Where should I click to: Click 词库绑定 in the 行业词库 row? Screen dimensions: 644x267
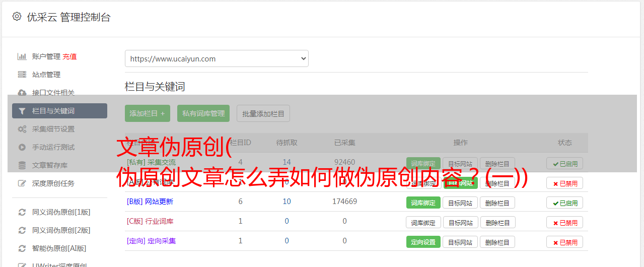pos(423,222)
